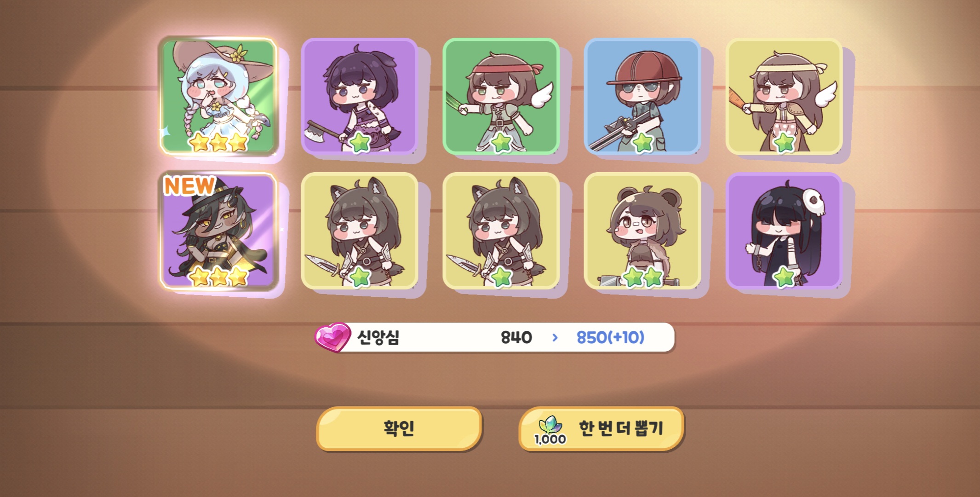
Task: Select the first wolf-eared dagger girl card
Action: tap(359, 231)
